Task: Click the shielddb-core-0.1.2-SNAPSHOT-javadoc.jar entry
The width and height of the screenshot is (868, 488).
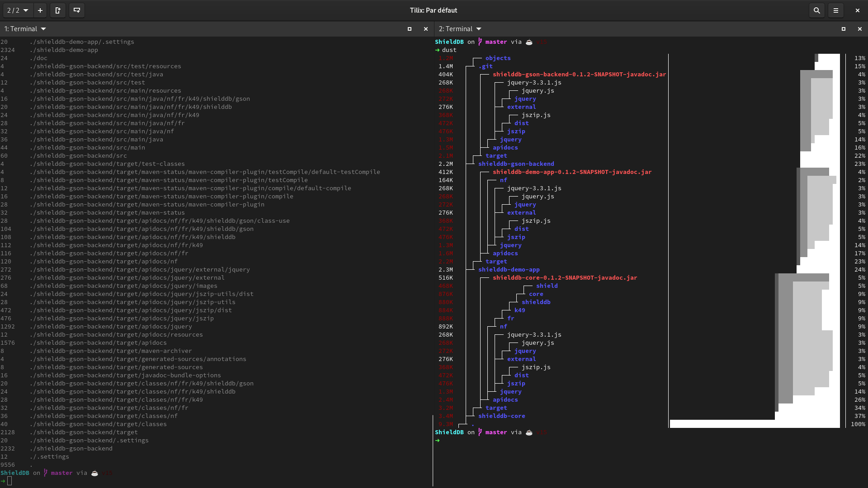Action: click(x=565, y=278)
